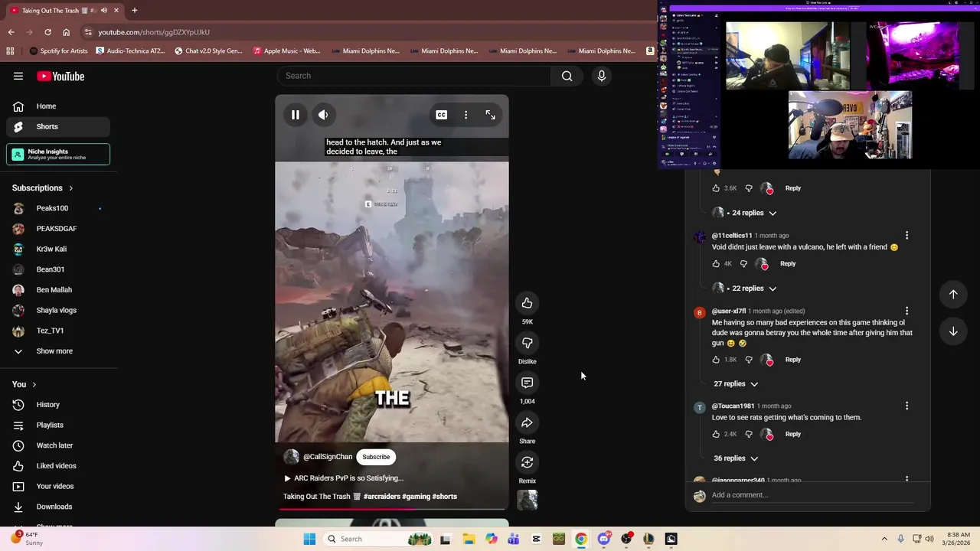Like the @Toucan1981 comment with 2.4K likes
The height and width of the screenshot is (551, 980).
tap(716, 434)
